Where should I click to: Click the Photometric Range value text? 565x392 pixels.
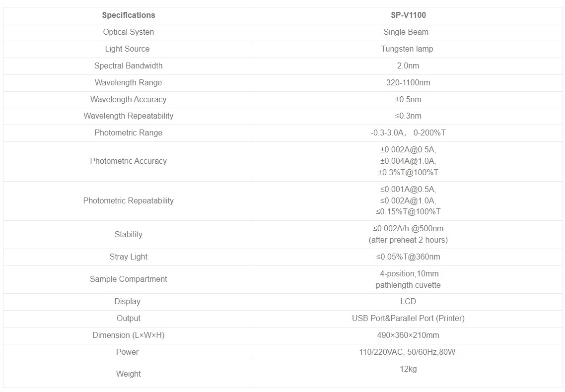[x=408, y=132]
